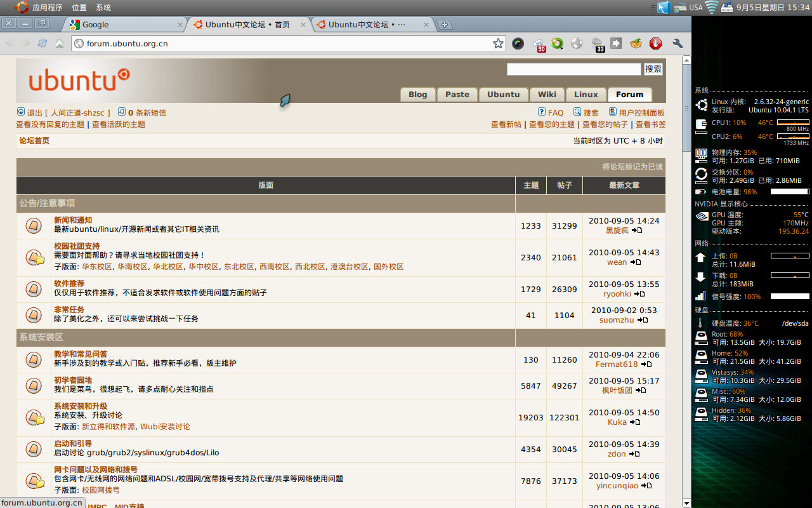The image size is (812, 508).
Task: Click 退出 logout link
Action: click(x=34, y=113)
